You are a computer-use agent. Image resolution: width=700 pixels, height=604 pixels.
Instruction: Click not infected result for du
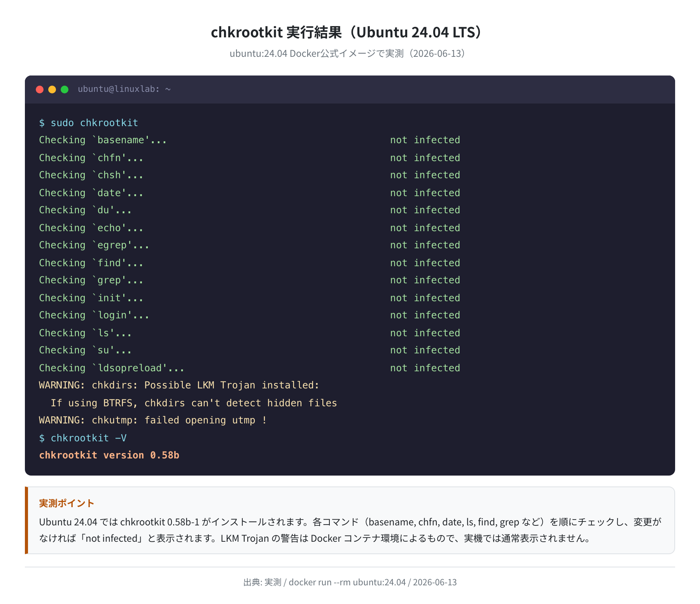point(425,210)
